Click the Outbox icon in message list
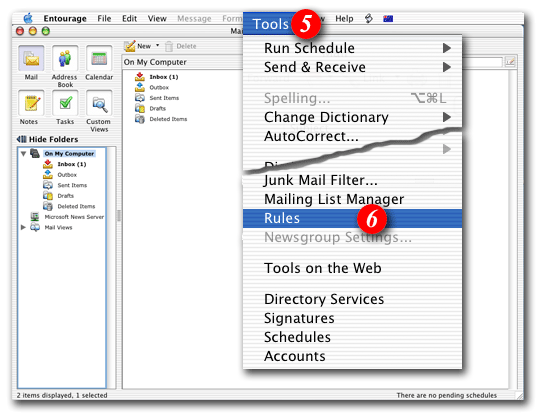The image size is (537, 413). click(140, 87)
